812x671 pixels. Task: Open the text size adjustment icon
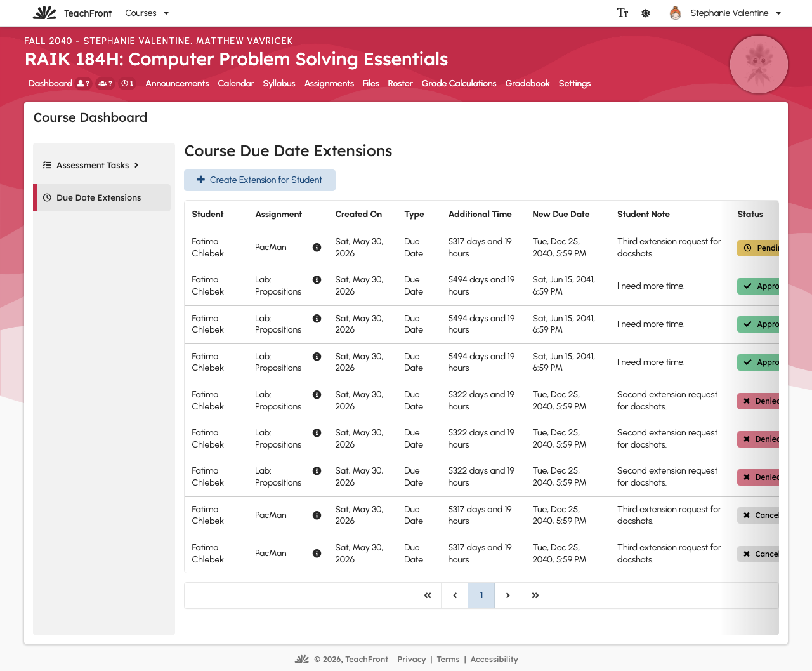(623, 13)
